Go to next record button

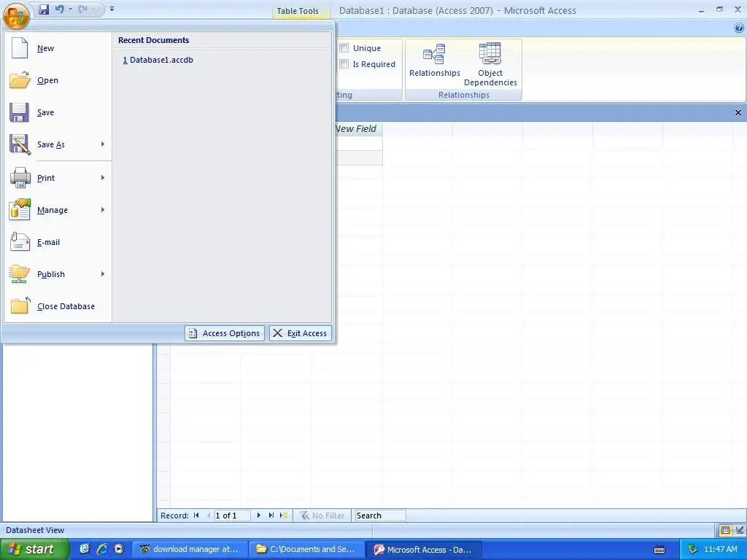[259, 516]
